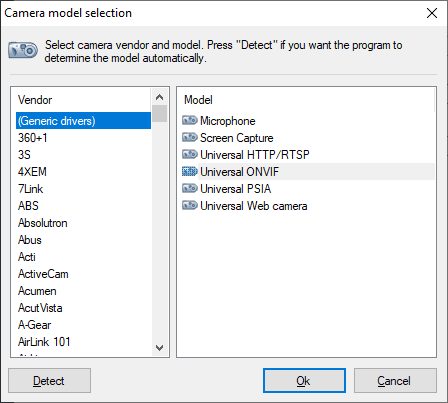Screen dimensions: 448x403
Task: Close the Camera model selection dialog
Action: [432, 13]
